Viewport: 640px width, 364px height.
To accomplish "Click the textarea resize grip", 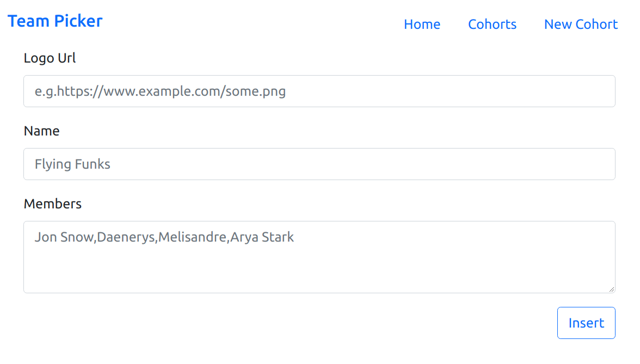I will tap(612, 290).
